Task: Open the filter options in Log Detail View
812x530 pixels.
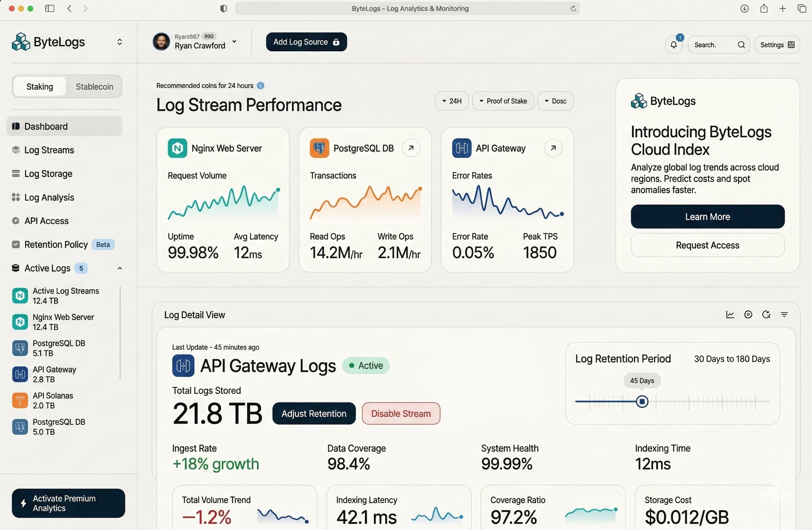Action: click(784, 314)
